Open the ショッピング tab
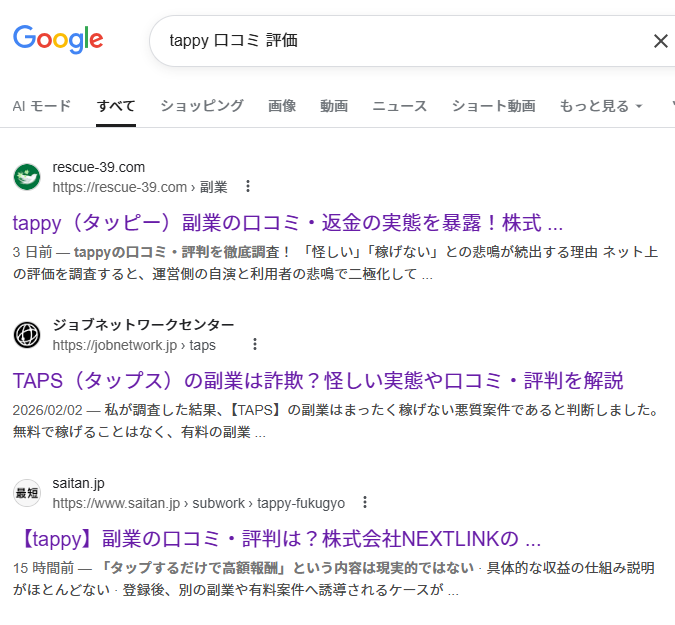 point(202,106)
